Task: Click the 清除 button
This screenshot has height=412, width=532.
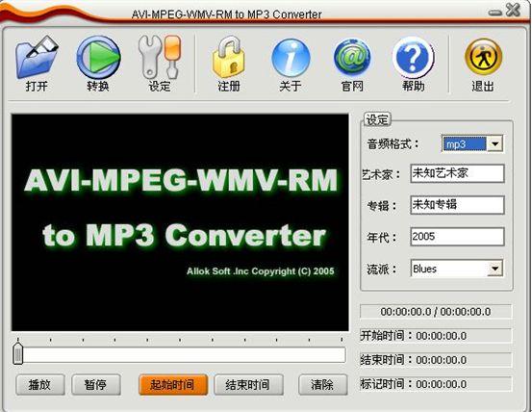Action: tap(322, 384)
